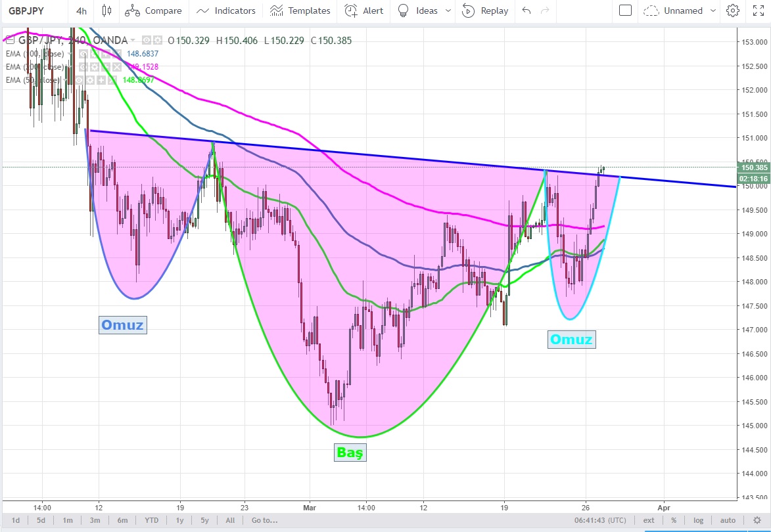Click the layout selection square icon

click(626, 11)
